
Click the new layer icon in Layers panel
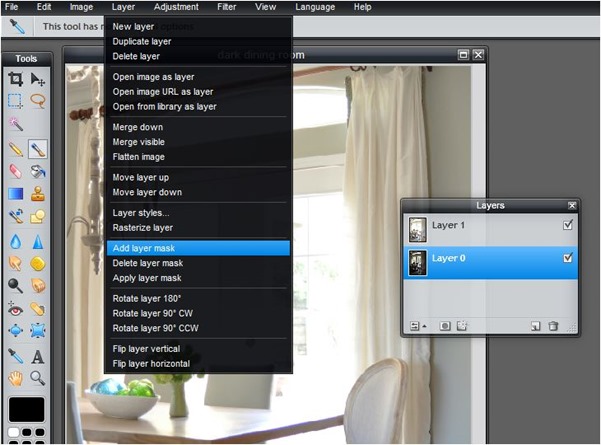(535, 326)
